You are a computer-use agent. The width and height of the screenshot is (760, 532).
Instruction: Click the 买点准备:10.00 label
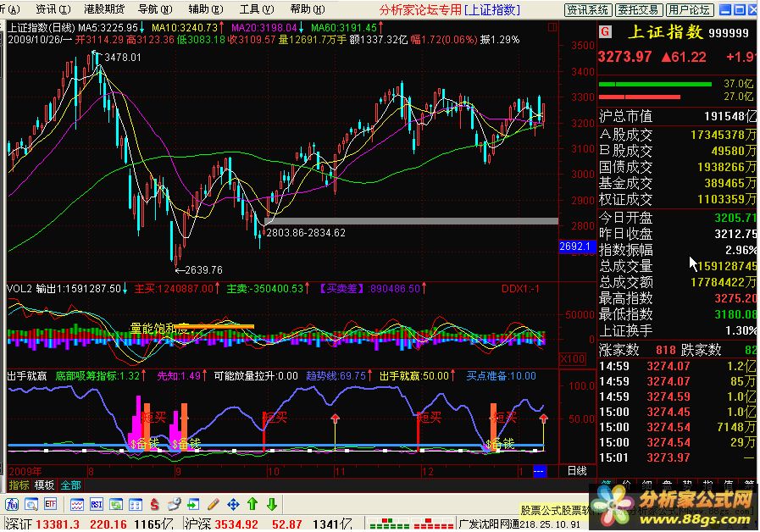coord(502,376)
